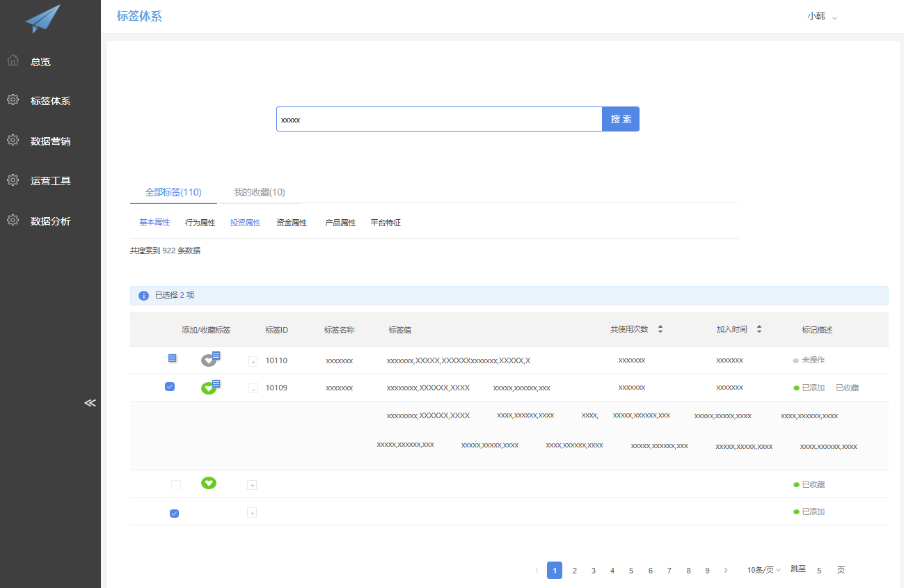
Task: Go to page 7
Action: [x=669, y=571]
